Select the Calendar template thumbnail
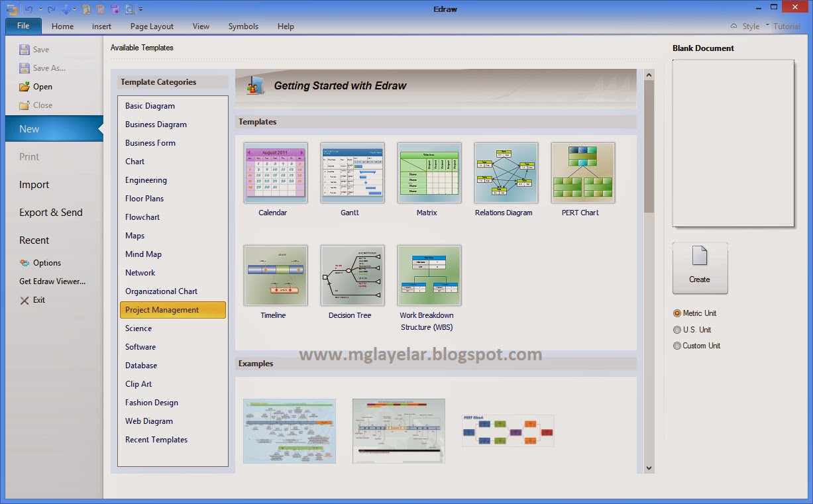Image resolution: width=813 pixels, height=504 pixels. point(275,173)
